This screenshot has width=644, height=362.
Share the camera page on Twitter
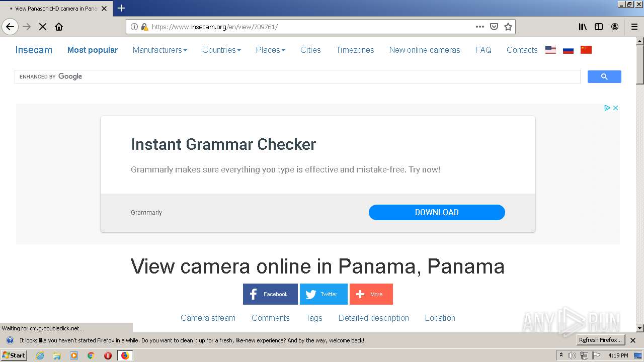pos(324,294)
